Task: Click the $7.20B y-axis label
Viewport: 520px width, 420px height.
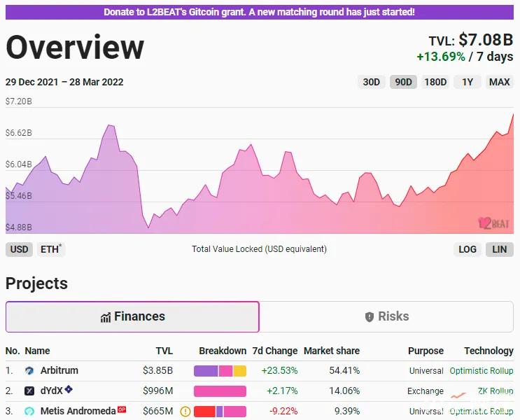Action: (x=19, y=101)
